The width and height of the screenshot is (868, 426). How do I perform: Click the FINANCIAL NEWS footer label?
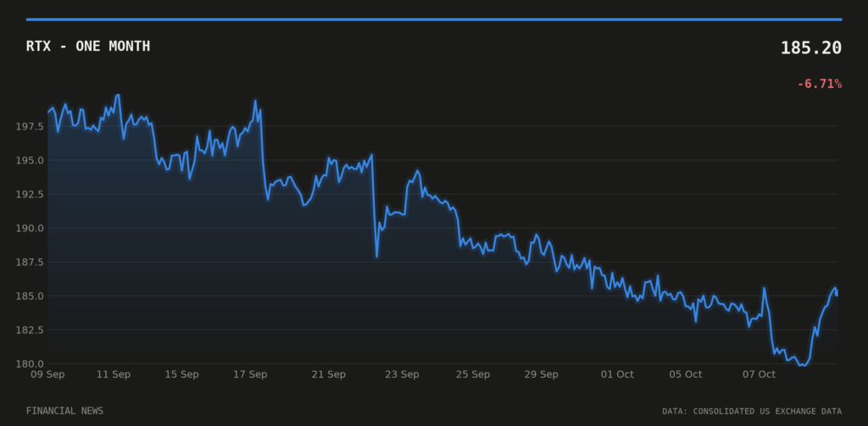tap(64, 411)
